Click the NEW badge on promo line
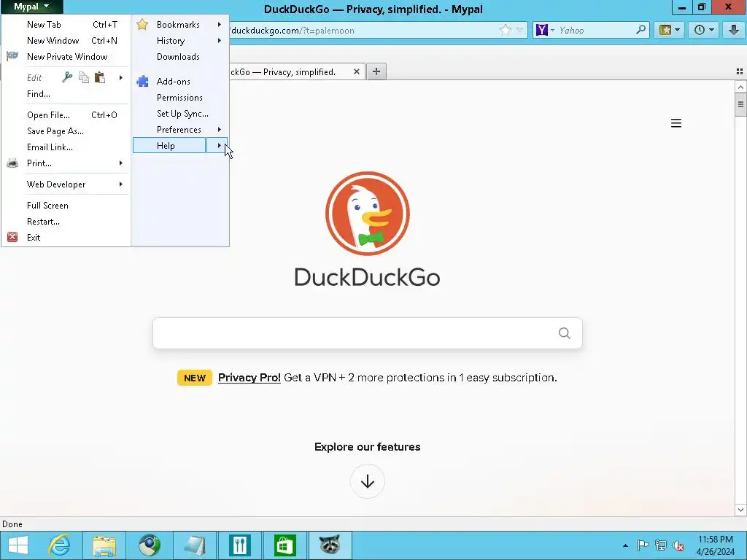This screenshot has width=747, height=560. [194, 378]
